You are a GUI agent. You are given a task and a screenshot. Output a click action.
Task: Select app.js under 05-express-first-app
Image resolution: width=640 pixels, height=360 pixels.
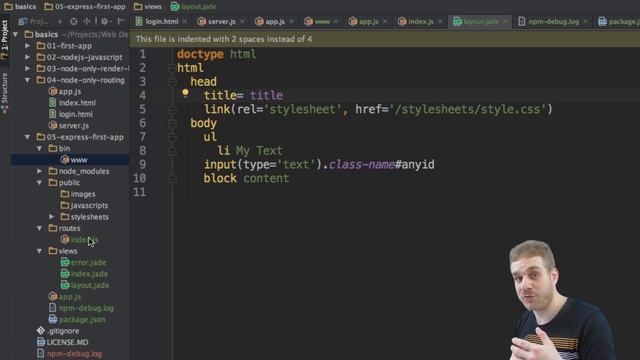point(64,297)
